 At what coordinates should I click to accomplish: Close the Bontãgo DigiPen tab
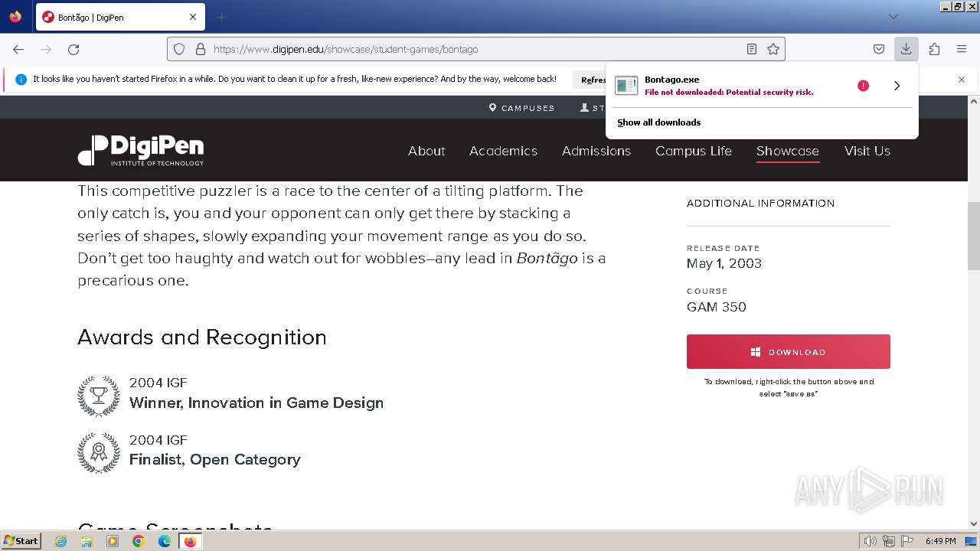[x=193, y=17]
